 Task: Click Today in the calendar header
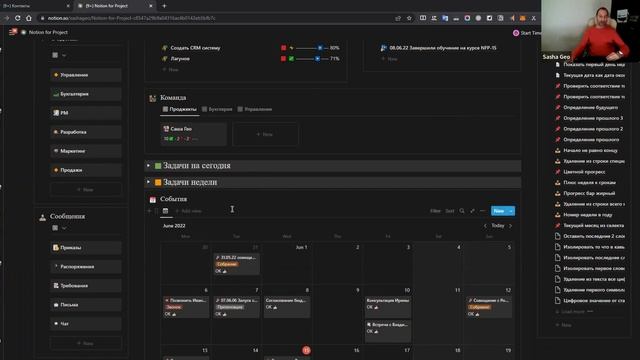pos(498,226)
